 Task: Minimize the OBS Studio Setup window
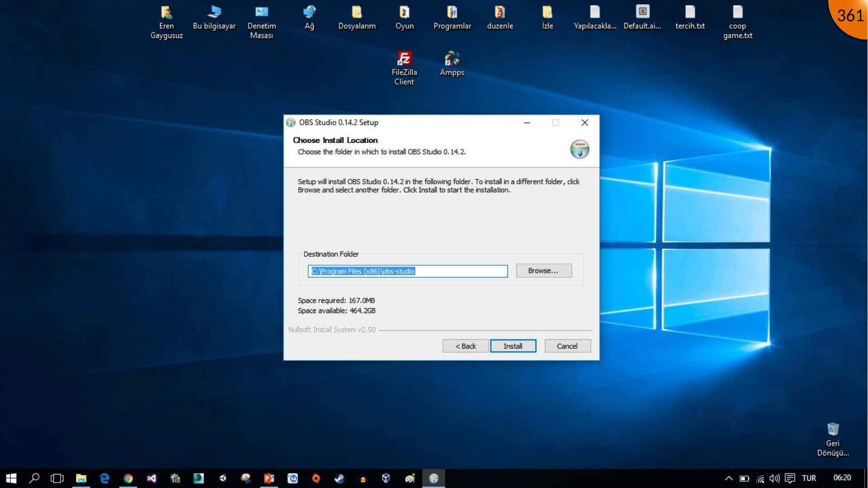(x=527, y=122)
